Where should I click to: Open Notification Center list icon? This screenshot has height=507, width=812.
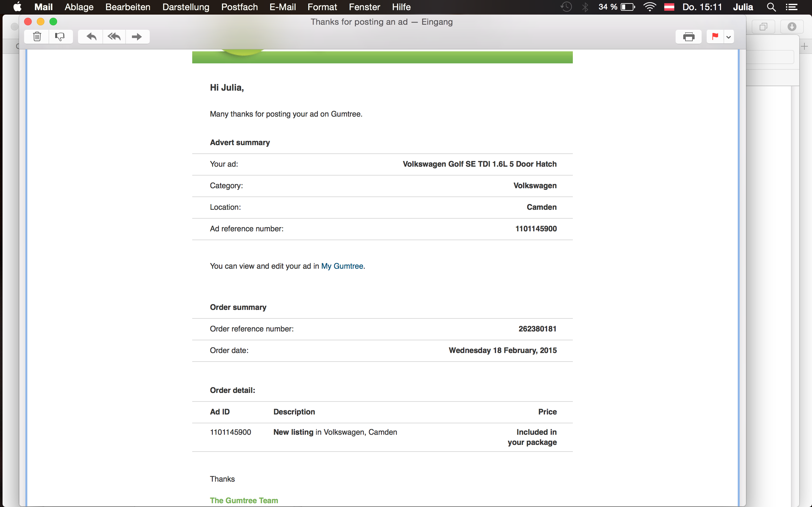pos(791,7)
